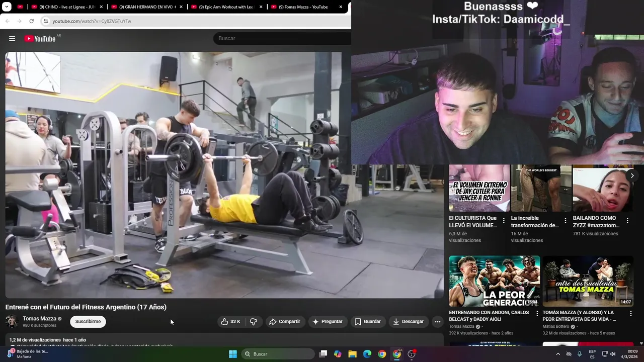Click the Windows taskbar Buscar search box
The height and width of the screenshot is (362, 644).
tap(278, 354)
